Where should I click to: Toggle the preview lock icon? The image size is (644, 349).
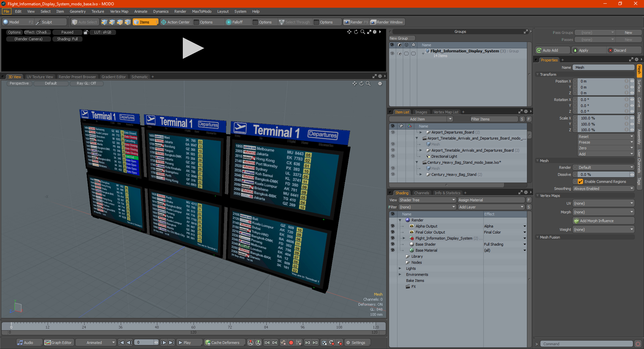pos(86,32)
